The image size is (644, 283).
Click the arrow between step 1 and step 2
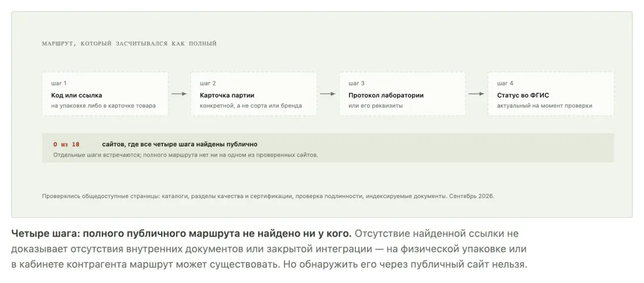tap(179, 94)
